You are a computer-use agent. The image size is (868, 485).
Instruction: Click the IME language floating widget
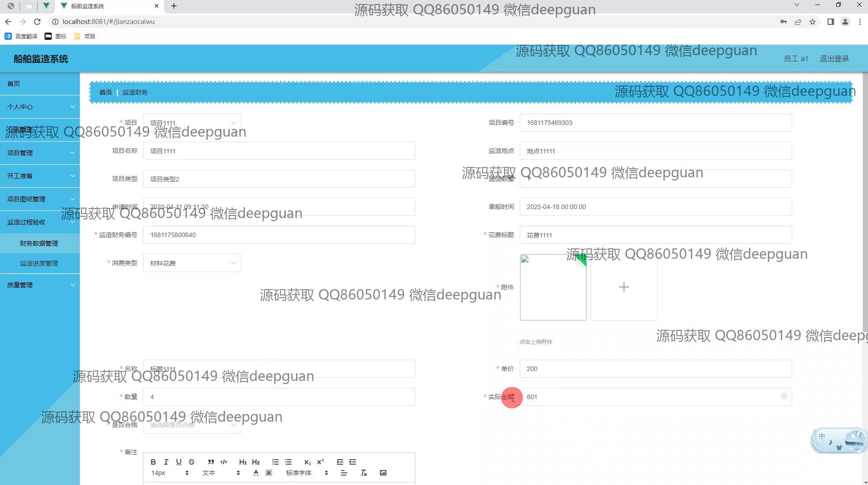(839, 440)
